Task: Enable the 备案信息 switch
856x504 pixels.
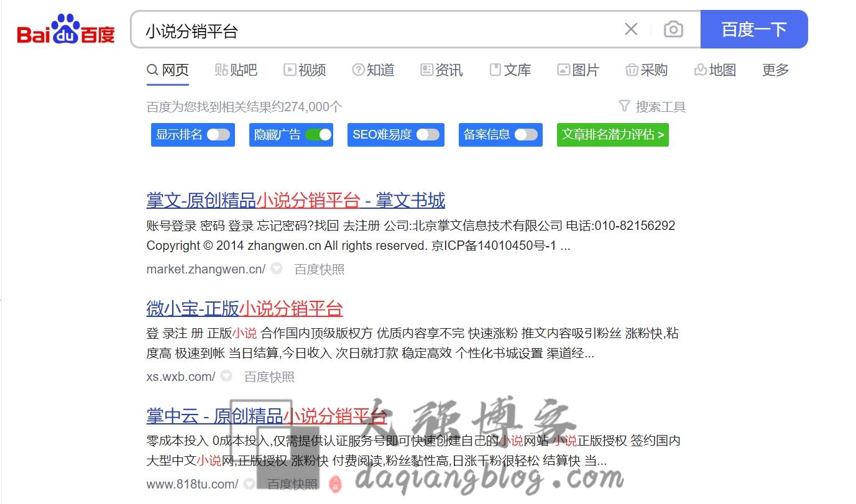Action: [526, 135]
